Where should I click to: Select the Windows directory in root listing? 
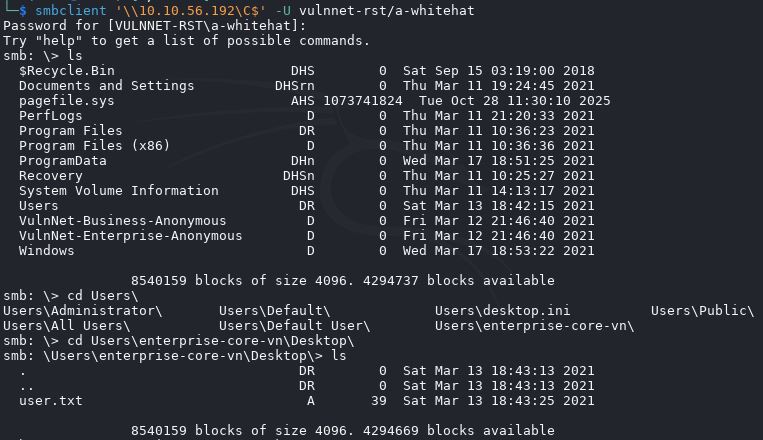[47, 251]
